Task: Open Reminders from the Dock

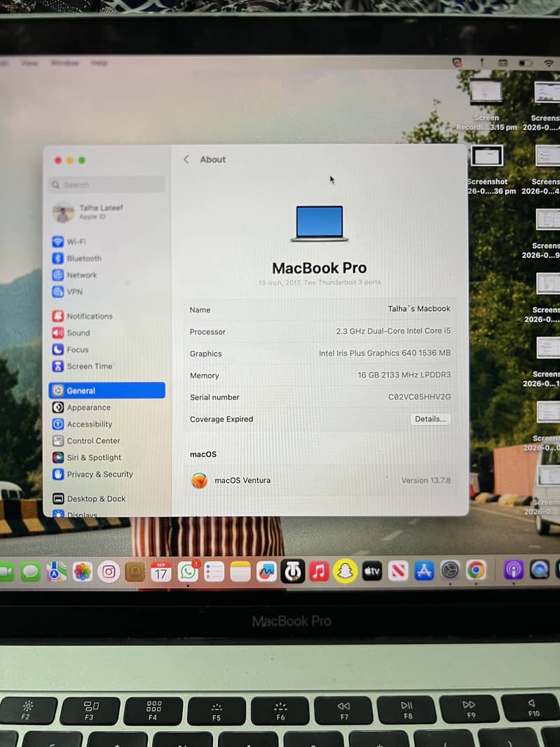Action: [214, 571]
